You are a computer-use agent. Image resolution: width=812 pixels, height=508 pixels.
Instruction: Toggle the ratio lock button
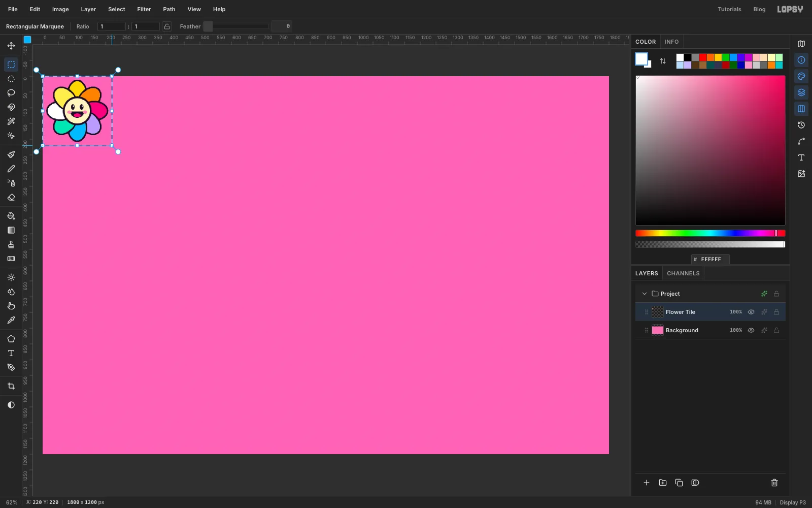tap(167, 26)
